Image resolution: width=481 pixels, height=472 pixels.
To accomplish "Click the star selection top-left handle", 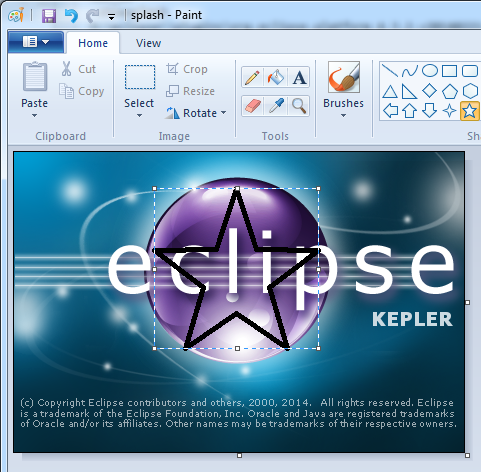I will tap(154, 188).
